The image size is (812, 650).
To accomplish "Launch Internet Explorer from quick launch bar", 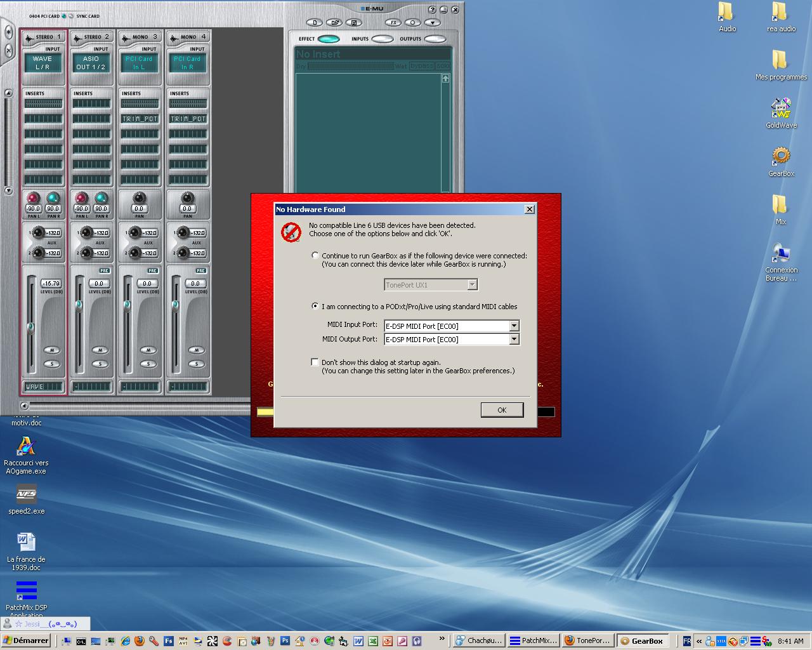I will (x=126, y=640).
